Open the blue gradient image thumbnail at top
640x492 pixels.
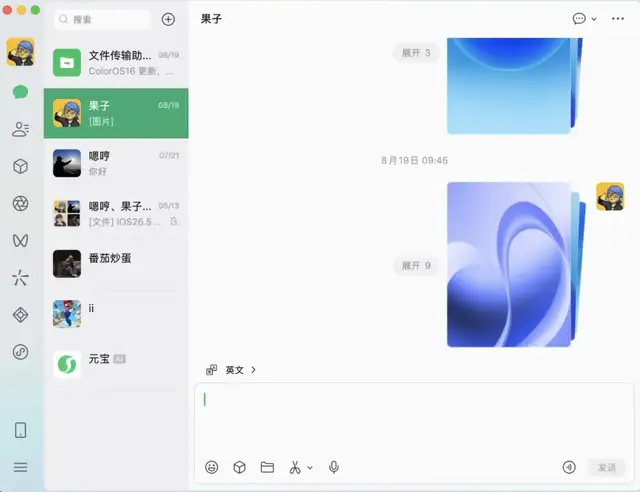click(509, 86)
